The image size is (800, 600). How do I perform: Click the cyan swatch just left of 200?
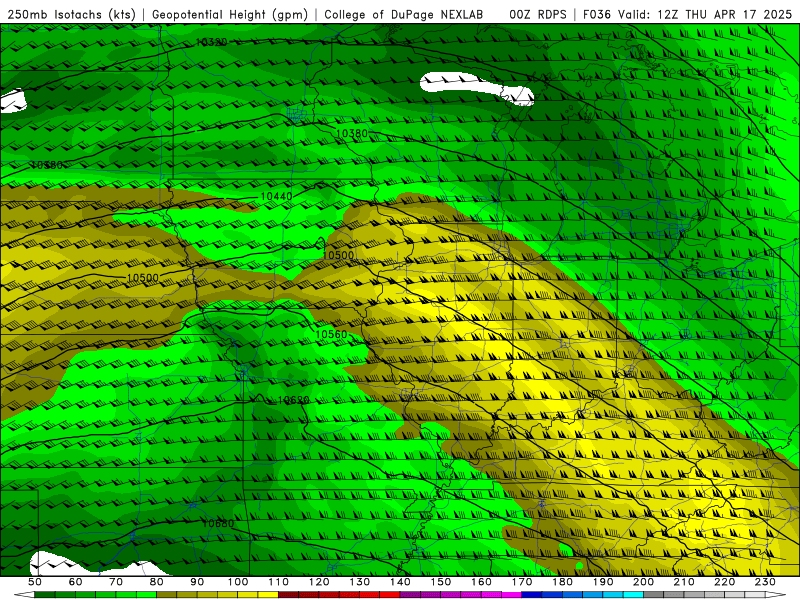coord(634,595)
